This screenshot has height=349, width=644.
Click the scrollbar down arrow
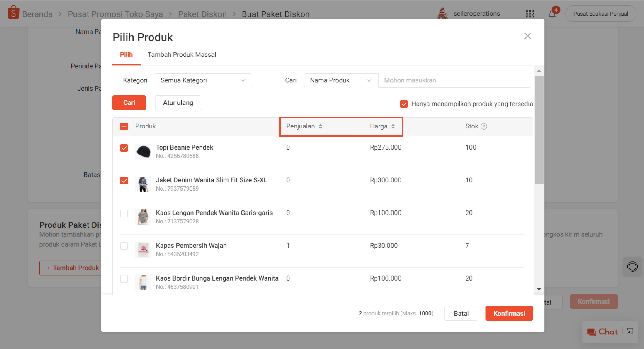(539, 289)
